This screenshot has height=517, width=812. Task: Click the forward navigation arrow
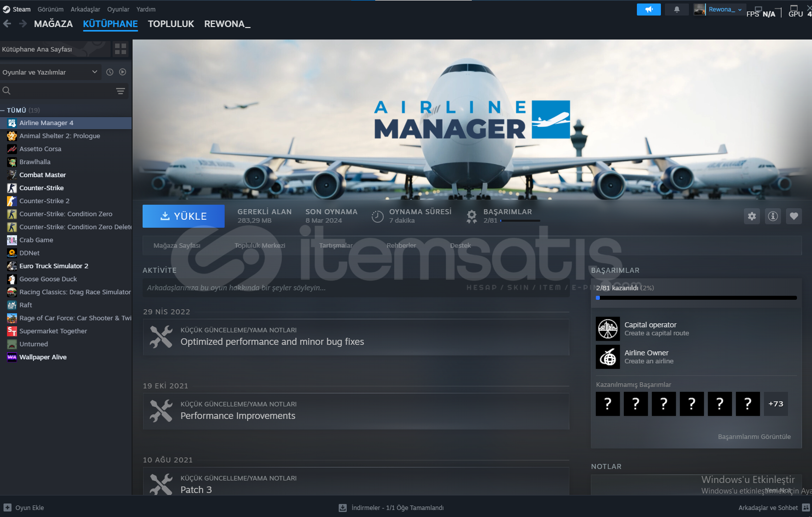click(23, 24)
